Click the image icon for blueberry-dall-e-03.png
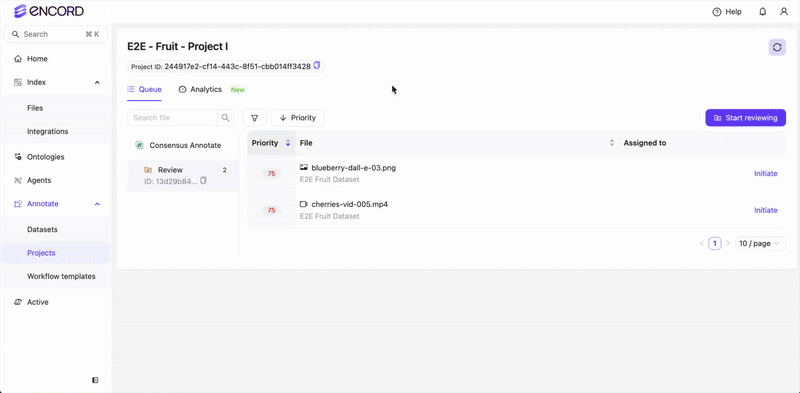This screenshot has height=393, width=800. [x=304, y=167]
